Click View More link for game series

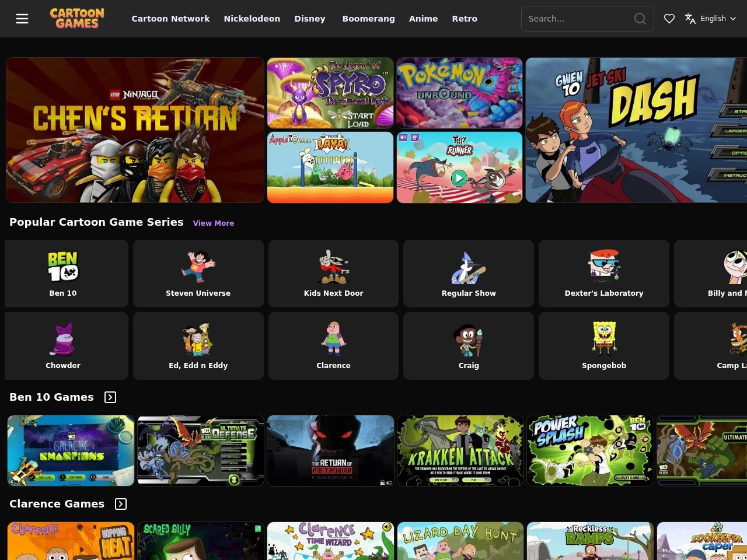(x=214, y=223)
